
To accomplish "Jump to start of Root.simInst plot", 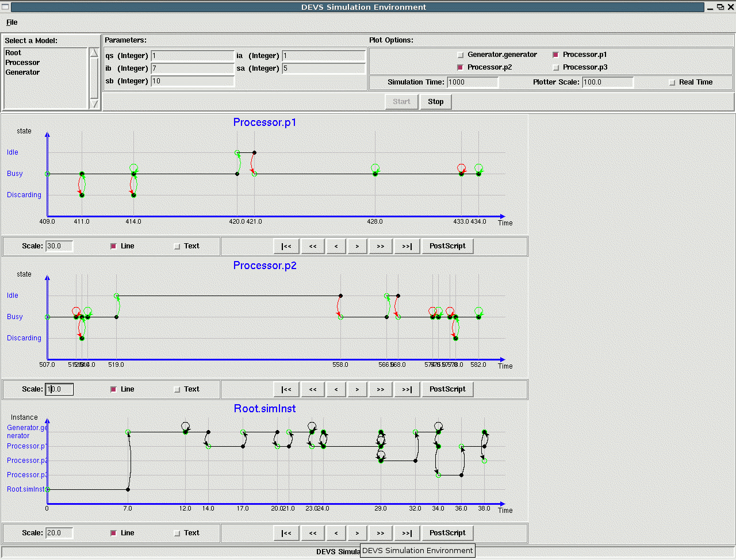I will 286,533.
